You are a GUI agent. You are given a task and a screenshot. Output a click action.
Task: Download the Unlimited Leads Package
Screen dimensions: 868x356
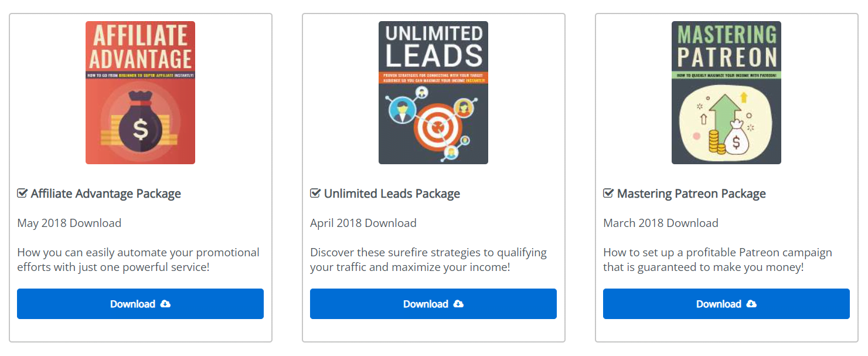433,304
